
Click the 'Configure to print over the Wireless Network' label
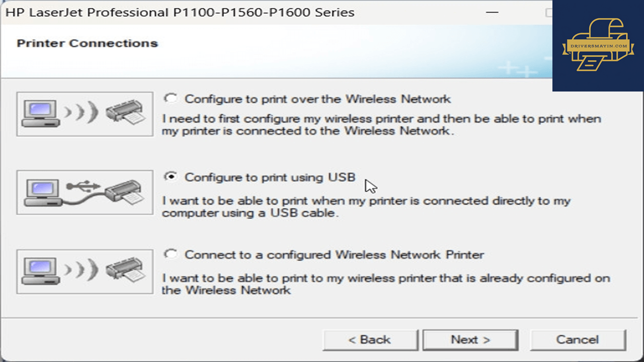(317, 99)
